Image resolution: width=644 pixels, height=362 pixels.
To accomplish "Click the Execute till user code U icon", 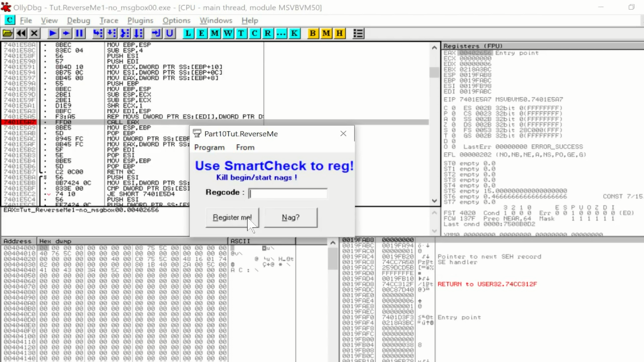I will (170, 33).
